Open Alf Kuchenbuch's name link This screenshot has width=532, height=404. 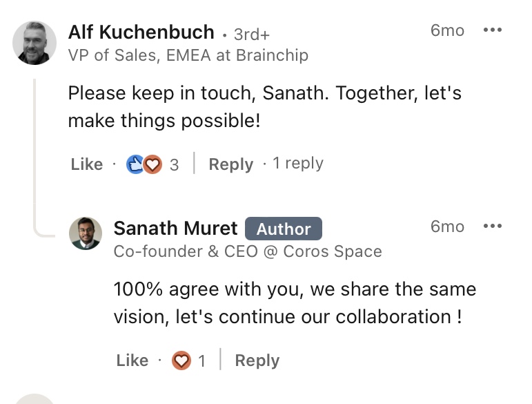click(x=141, y=32)
